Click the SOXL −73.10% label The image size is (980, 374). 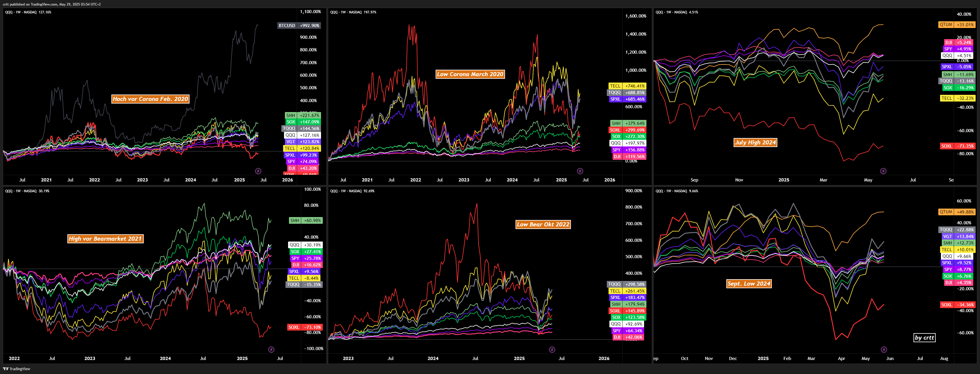[305, 327]
